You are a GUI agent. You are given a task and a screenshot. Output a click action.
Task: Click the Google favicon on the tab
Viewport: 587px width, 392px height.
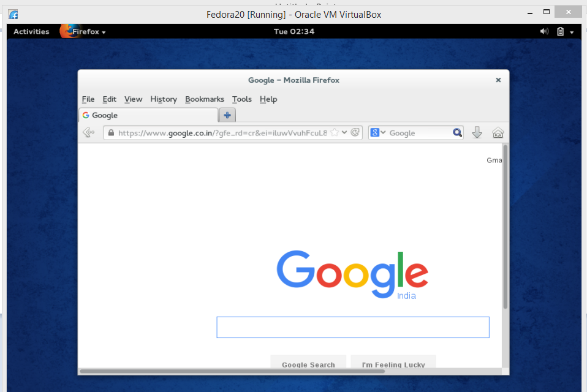click(86, 115)
